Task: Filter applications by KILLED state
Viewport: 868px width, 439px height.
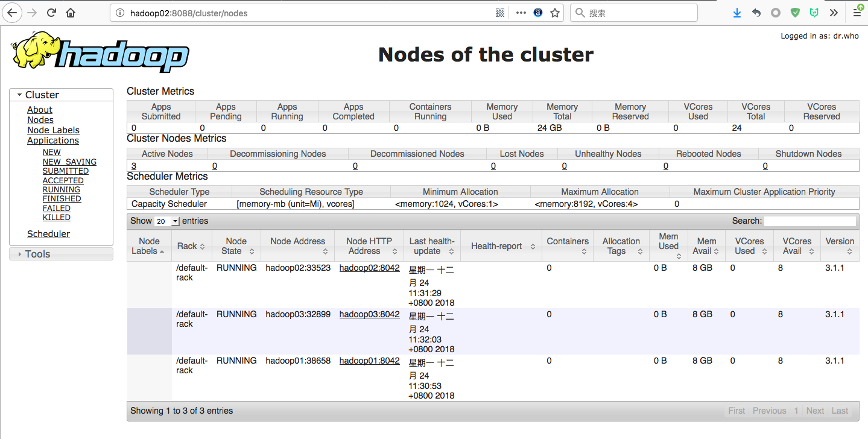Action: (57, 217)
